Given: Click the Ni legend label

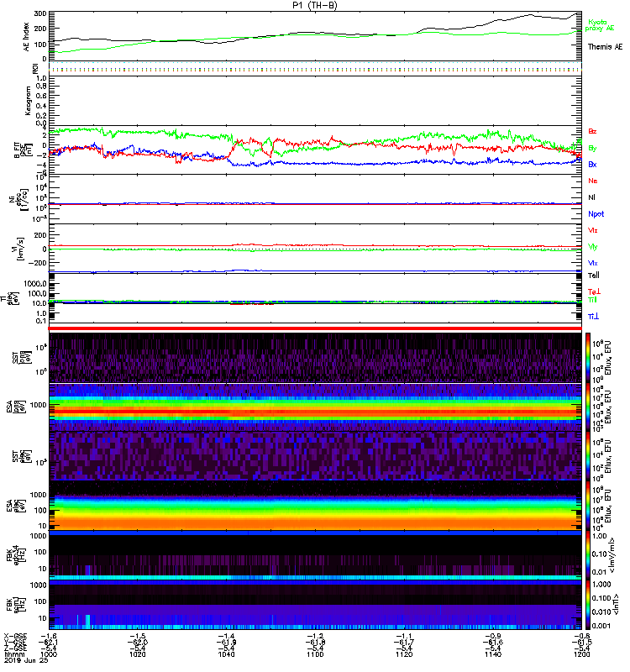Looking at the screenshot, I should 591,197.
